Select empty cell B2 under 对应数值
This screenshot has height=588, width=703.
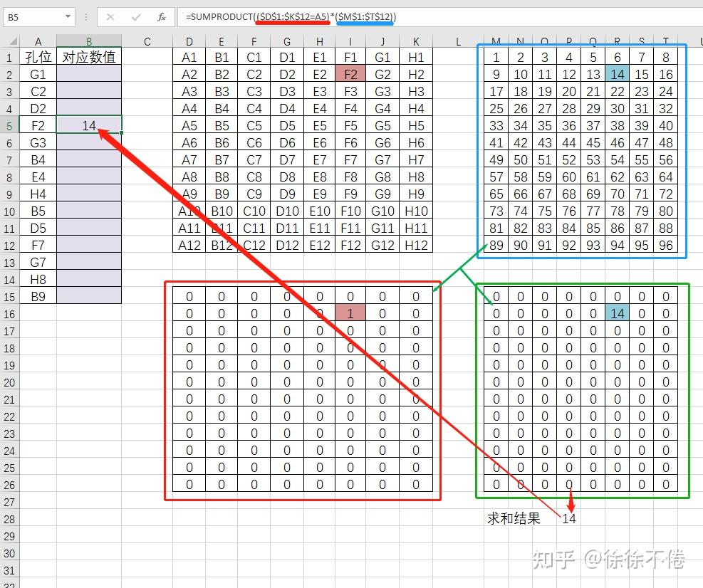point(89,74)
